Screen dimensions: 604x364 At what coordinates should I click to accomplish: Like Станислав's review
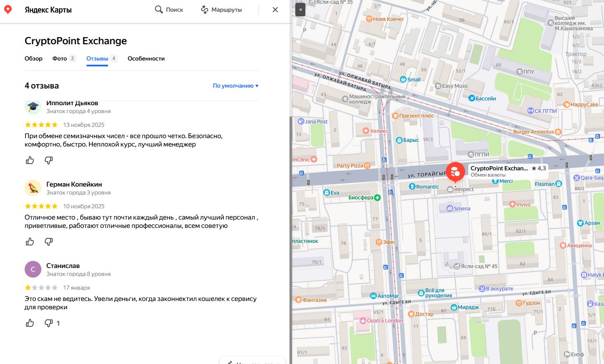(x=30, y=323)
